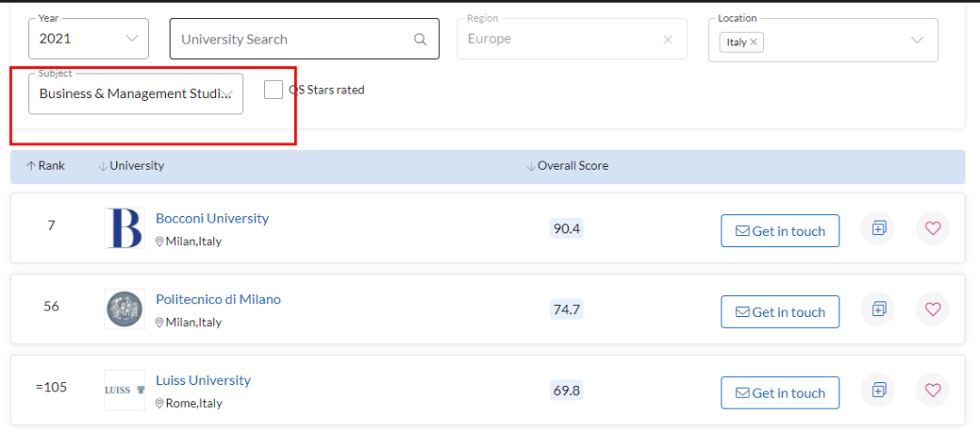This screenshot has width=980, height=434.
Task: Enable the QS Stars rated checkbox
Action: coord(273,89)
